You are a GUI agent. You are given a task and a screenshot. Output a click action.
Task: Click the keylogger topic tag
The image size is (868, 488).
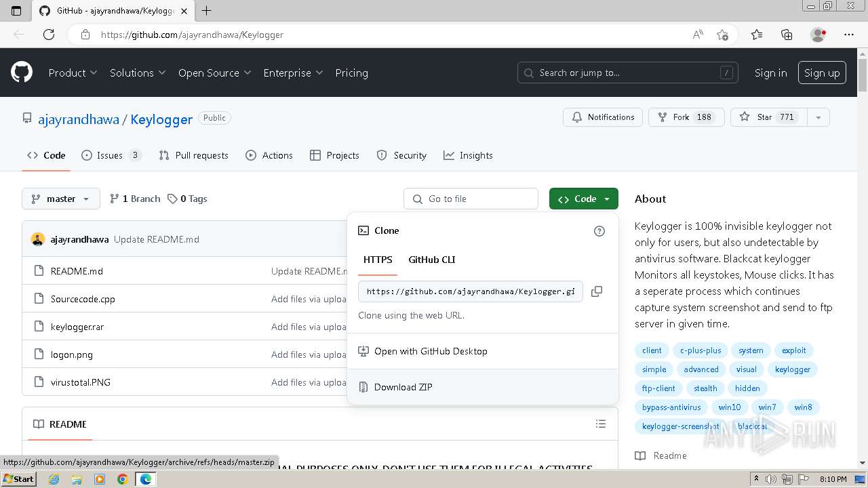(793, 369)
